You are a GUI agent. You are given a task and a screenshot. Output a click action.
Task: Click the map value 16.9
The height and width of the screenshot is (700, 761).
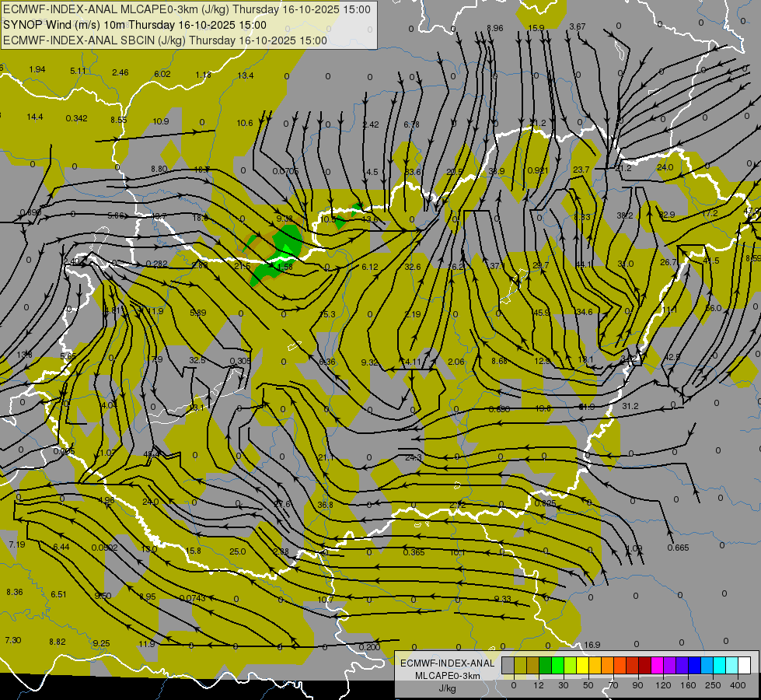point(592,645)
